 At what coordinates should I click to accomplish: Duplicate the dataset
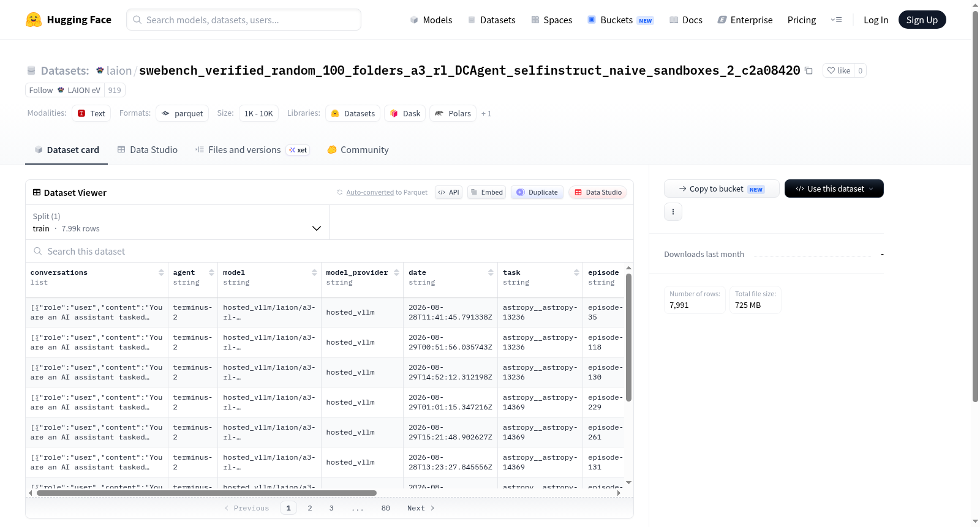click(x=537, y=192)
